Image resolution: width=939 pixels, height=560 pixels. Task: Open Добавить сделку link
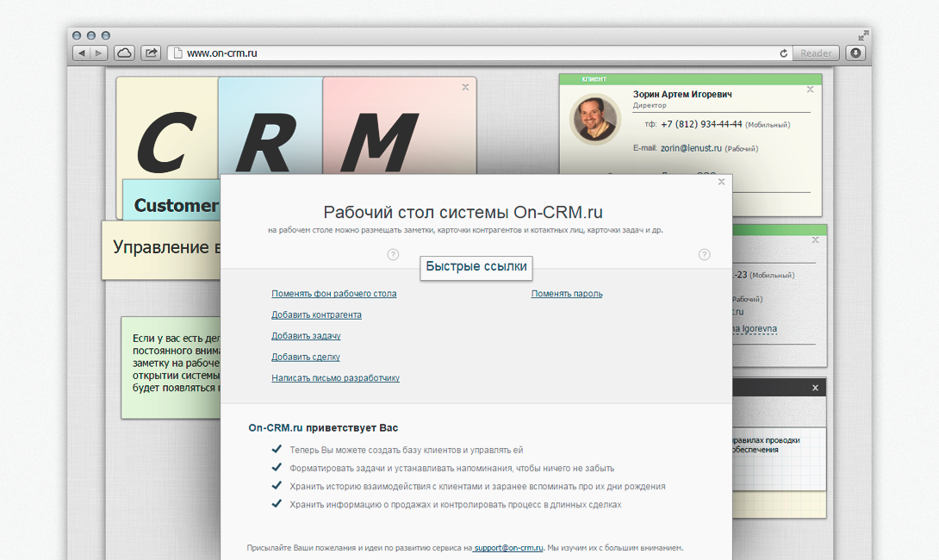tap(306, 357)
